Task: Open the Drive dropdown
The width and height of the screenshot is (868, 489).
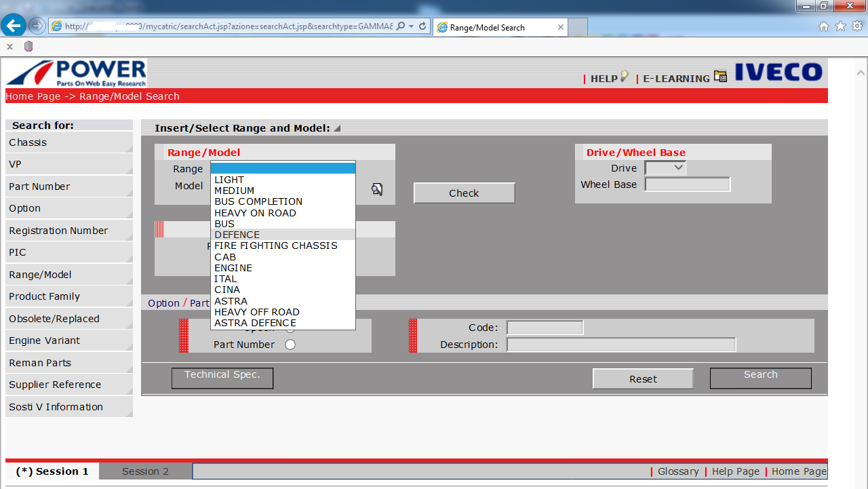Action: 665,168
